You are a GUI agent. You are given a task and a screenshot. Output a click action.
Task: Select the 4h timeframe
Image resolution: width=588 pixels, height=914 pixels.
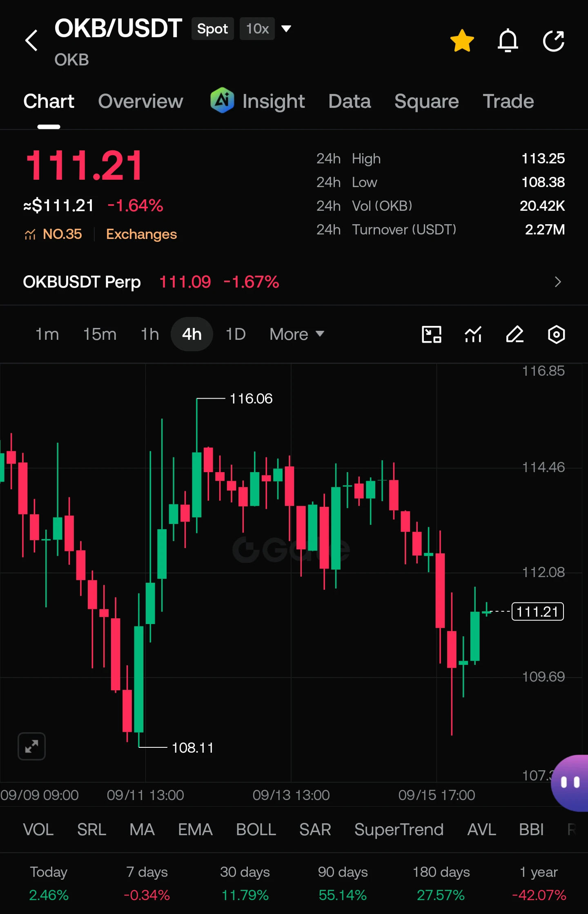192,334
